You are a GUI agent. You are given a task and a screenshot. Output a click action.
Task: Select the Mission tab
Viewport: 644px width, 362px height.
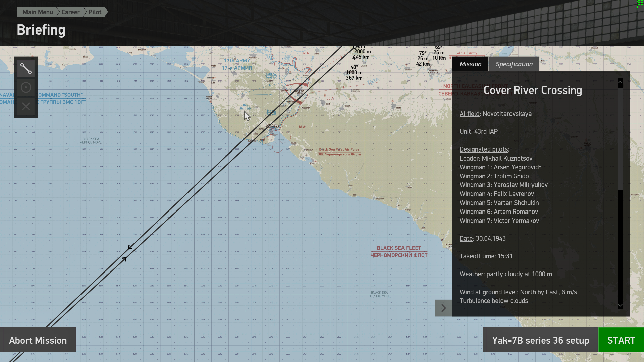pos(470,64)
